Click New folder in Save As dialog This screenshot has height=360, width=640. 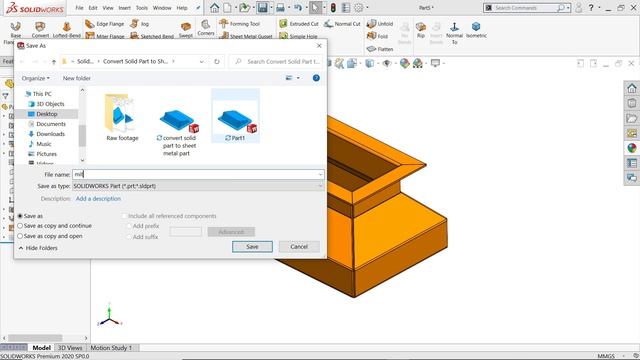pos(77,78)
